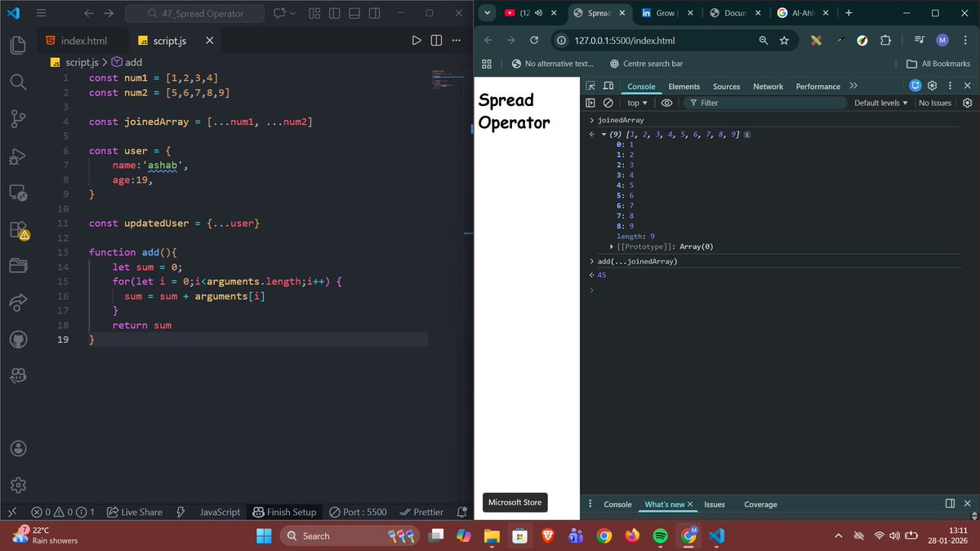980x551 pixels.
Task: Go back in VS Code editor history
Action: (x=89, y=13)
